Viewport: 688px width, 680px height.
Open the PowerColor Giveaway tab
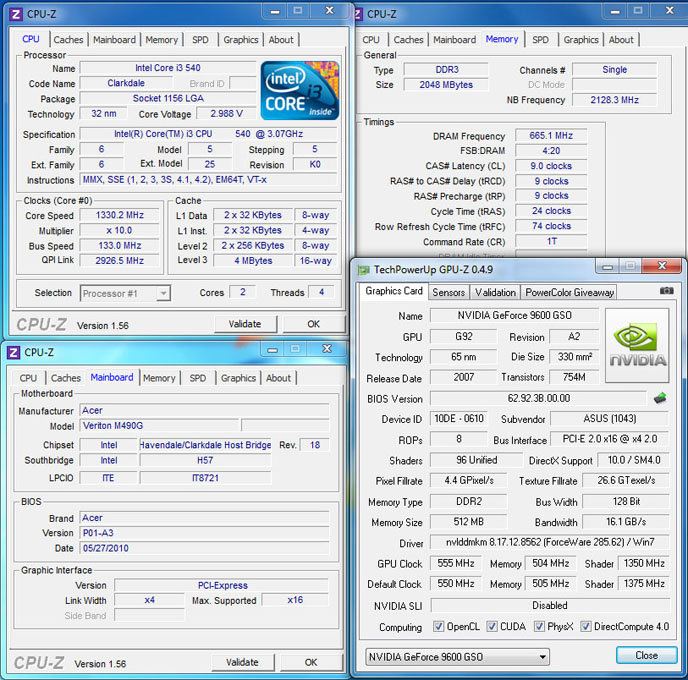click(569, 292)
